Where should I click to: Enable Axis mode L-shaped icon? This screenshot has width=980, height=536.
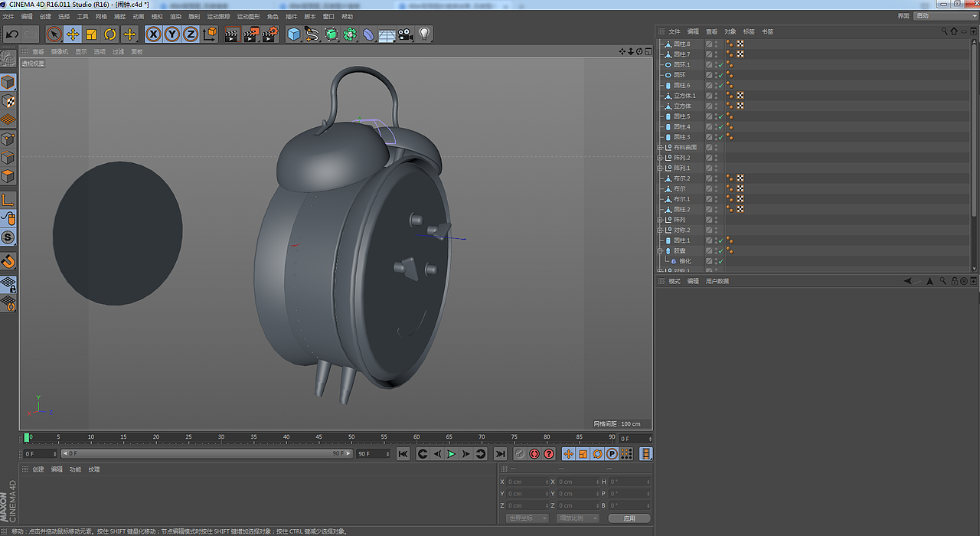(8, 199)
